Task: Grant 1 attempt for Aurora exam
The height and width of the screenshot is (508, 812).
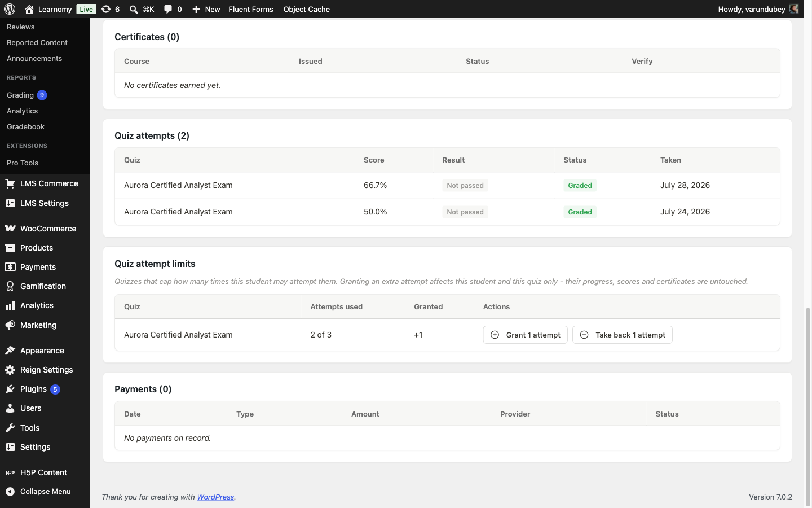Action: pyautogui.click(x=525, y=335)
